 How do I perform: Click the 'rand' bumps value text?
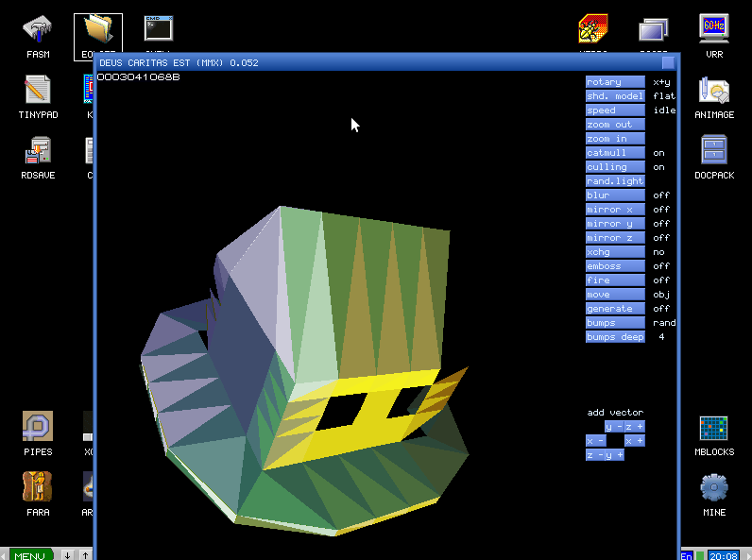coord(664,322)
